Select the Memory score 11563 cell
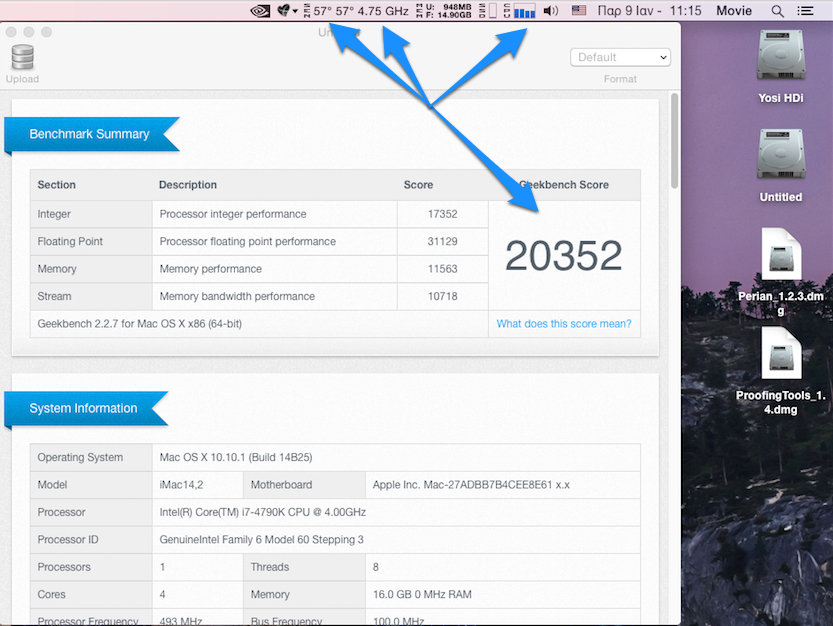 (443, 269)
